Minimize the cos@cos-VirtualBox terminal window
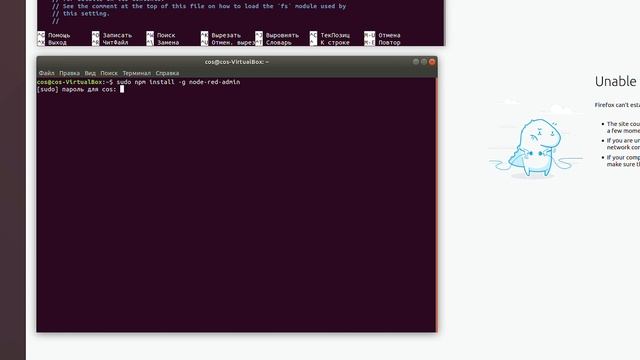 click(416, 62)
